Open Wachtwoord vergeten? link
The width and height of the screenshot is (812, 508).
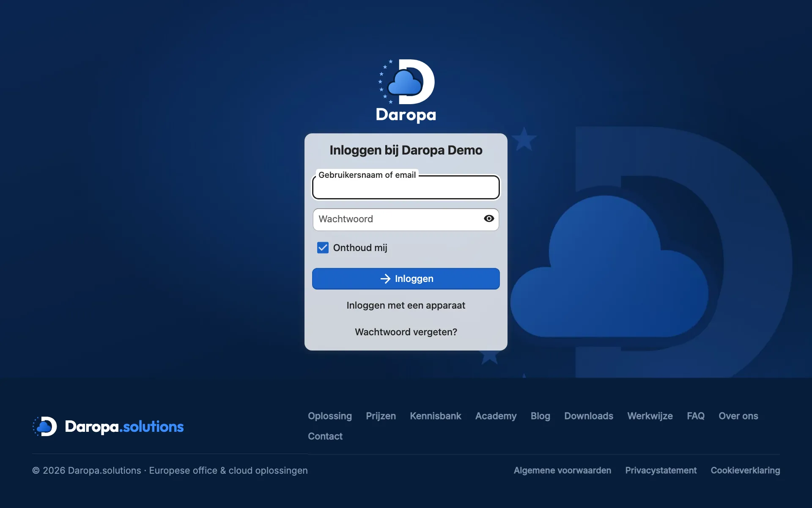point(406,332)
